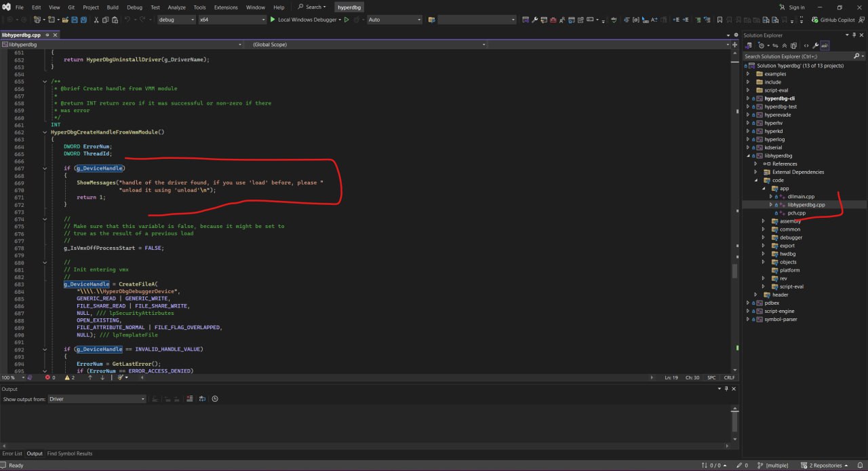Collapse the libhyperdbg project node

click(748, 155)
